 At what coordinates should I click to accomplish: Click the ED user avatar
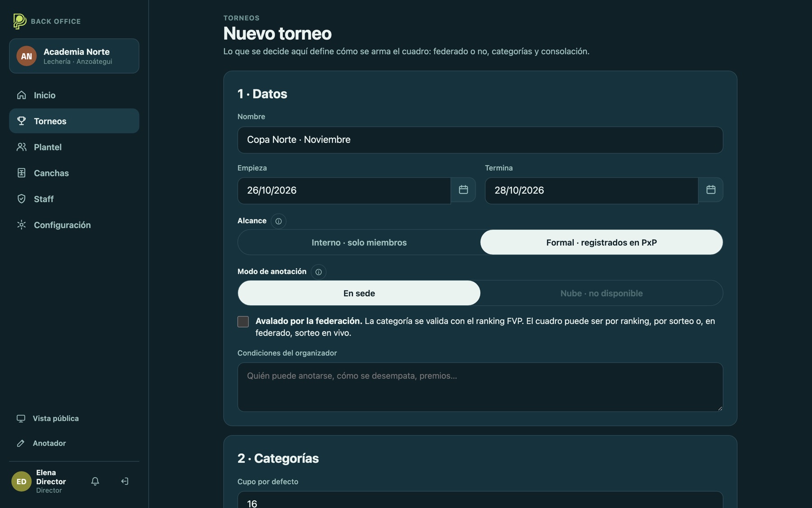pyautogui.click(x=21, y=481)
